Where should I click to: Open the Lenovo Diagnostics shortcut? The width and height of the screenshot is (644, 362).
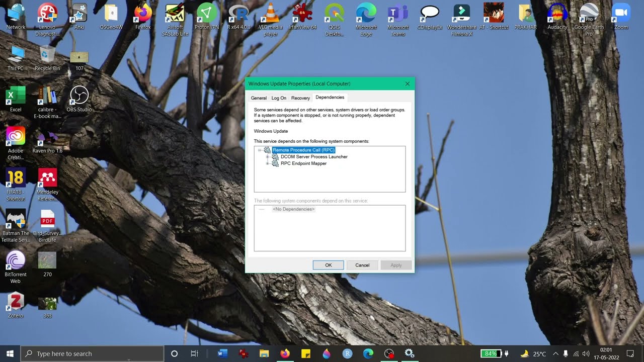click(x=47, y=20)
